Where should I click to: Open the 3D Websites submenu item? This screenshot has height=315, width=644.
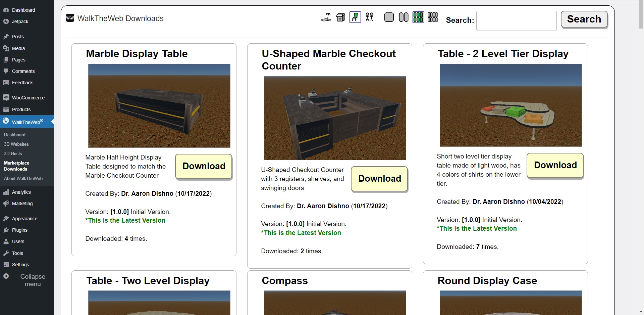click(16, 144)
